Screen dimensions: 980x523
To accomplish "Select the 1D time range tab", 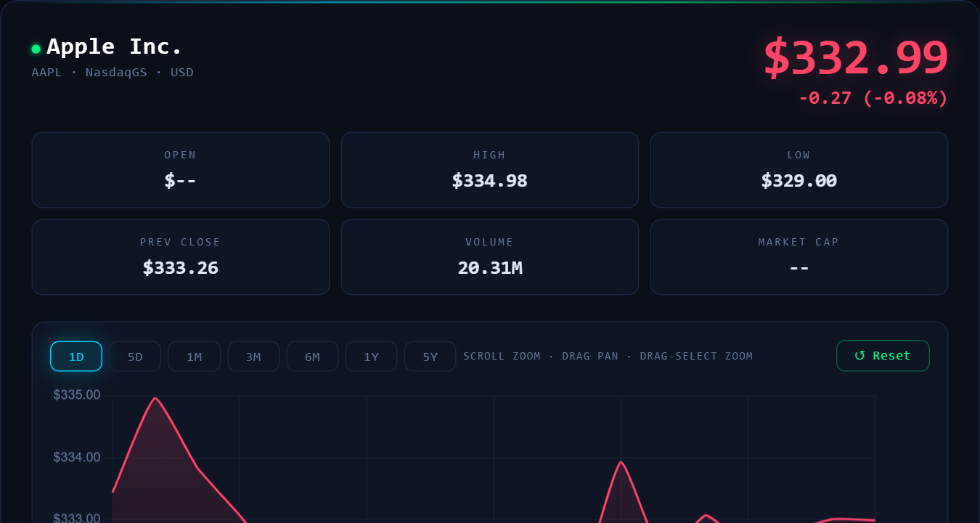I will tap(76, 357).
